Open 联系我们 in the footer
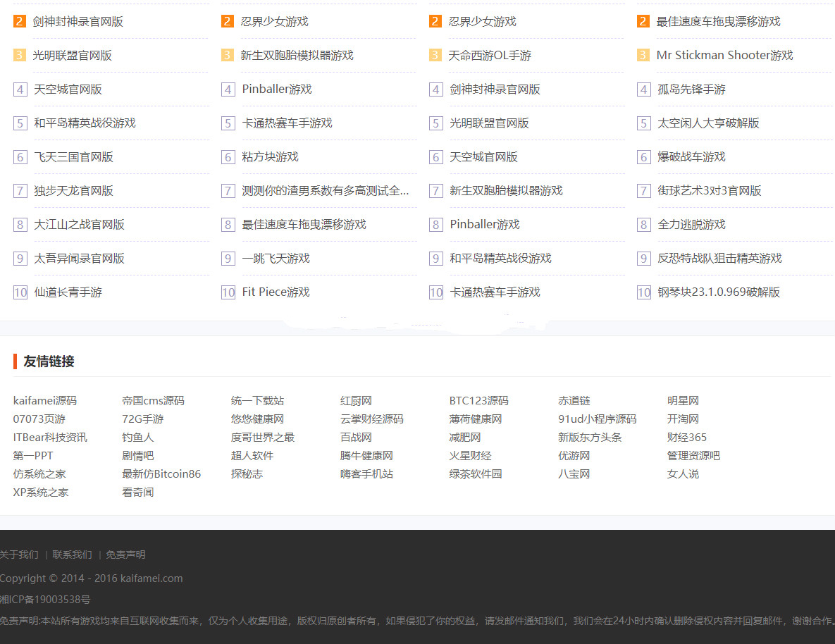Image resolution: width=835 pixels, height=644 pixels. [x=72, y=555]
